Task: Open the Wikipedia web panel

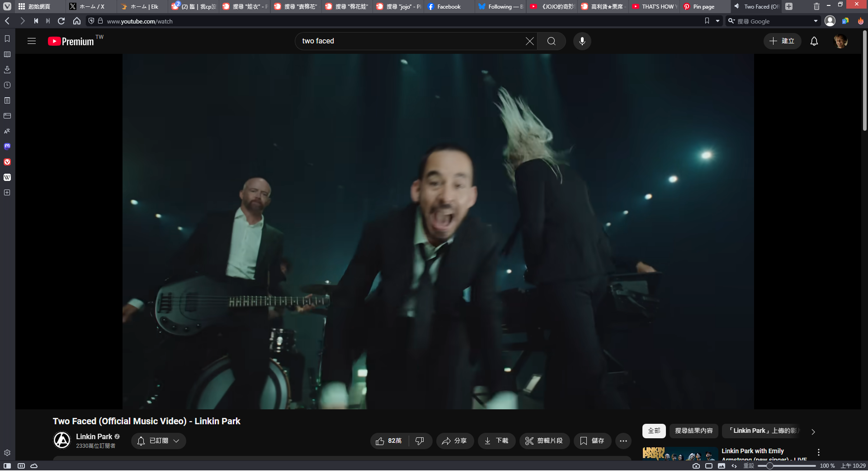Action: tap(7, 177)
